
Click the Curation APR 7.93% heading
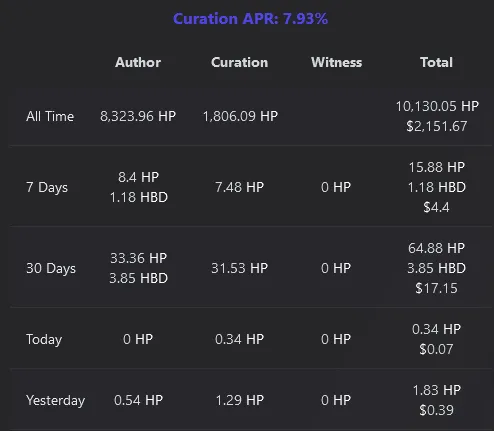coord(251,19)
